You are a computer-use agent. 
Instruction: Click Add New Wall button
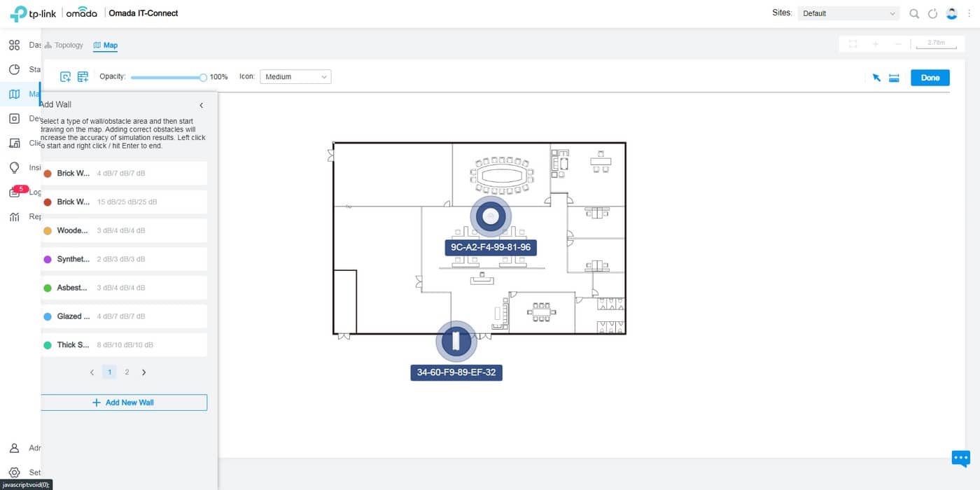(123, 402)
